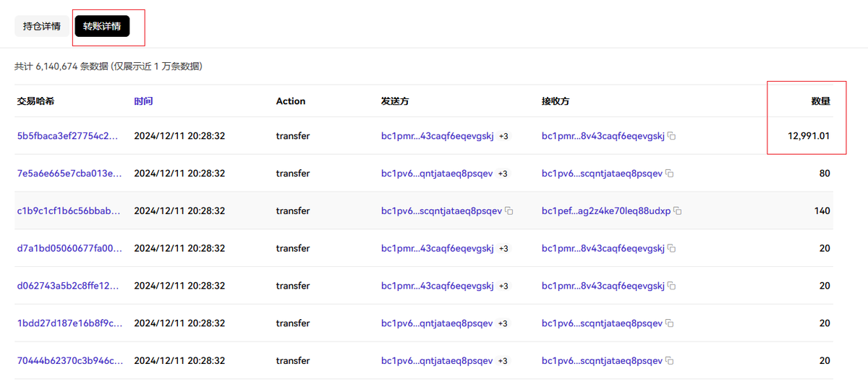Screen dimensions: 868x390
Task: Click the 交易哈希 column header
Action: [36, 101]
